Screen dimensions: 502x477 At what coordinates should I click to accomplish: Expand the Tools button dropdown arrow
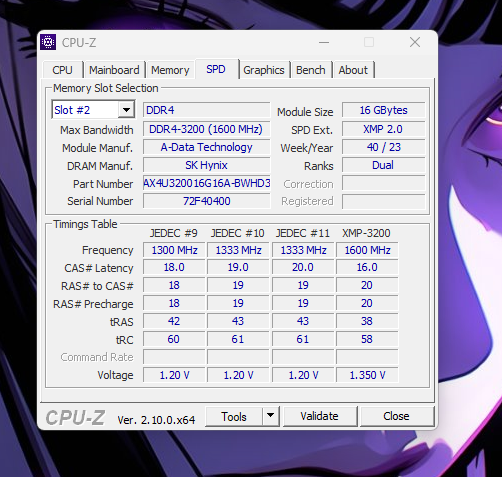click(x=271, y=416)
